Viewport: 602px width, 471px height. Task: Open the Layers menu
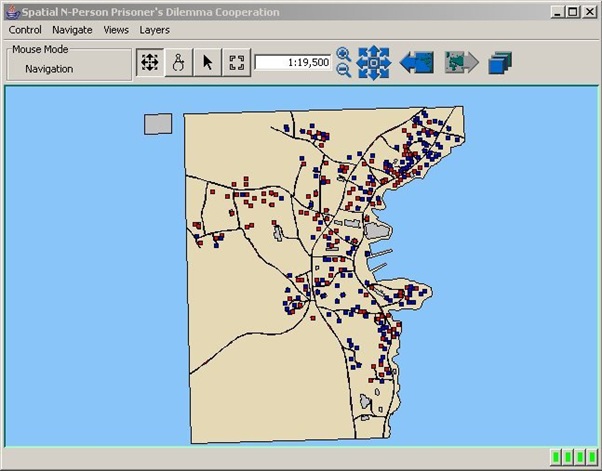tap(154, 30)
